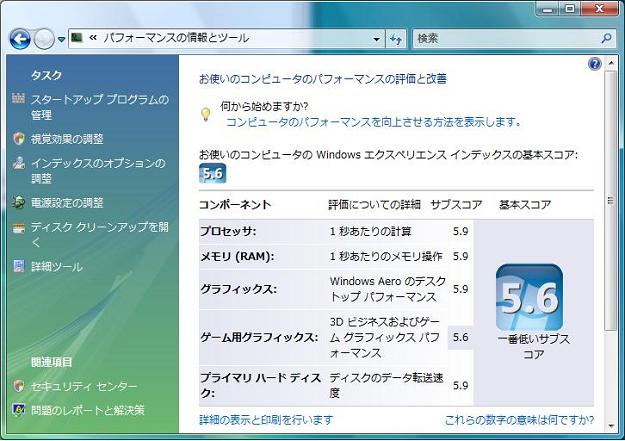Open the blue Help question mark icon
This screenshot has height=441, width=625.
click(594, 63)
